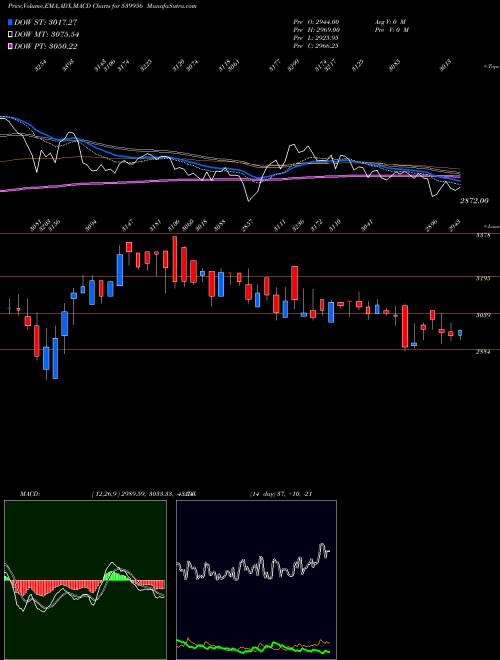This screenshot has height=660, width=500.
Task: Click the 'Pre C: 2966.25' close value
Action: click(316, 46)
